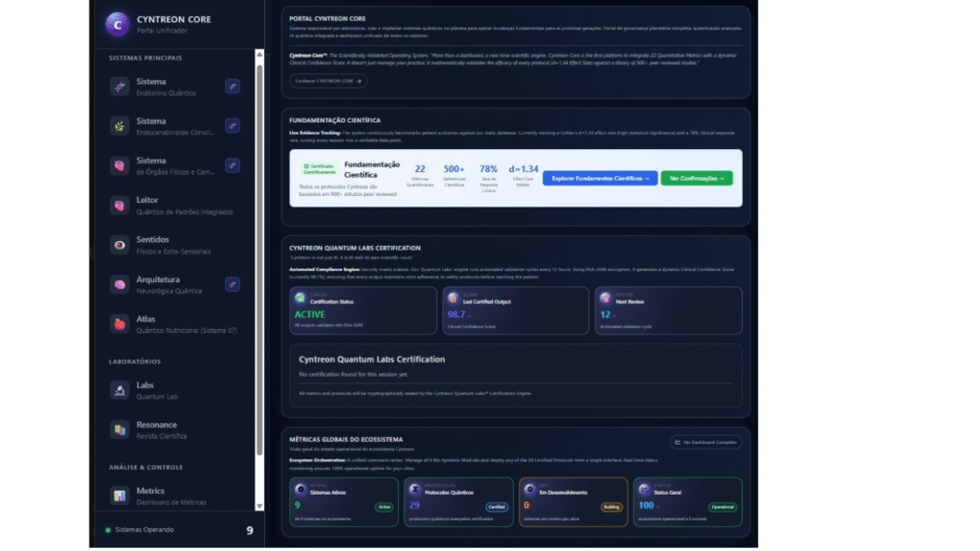The height and width of the screenshot is (551, 980).
Task: Click link badge beside Sistema Endócrino Quântico
Action: pos(232,87)
